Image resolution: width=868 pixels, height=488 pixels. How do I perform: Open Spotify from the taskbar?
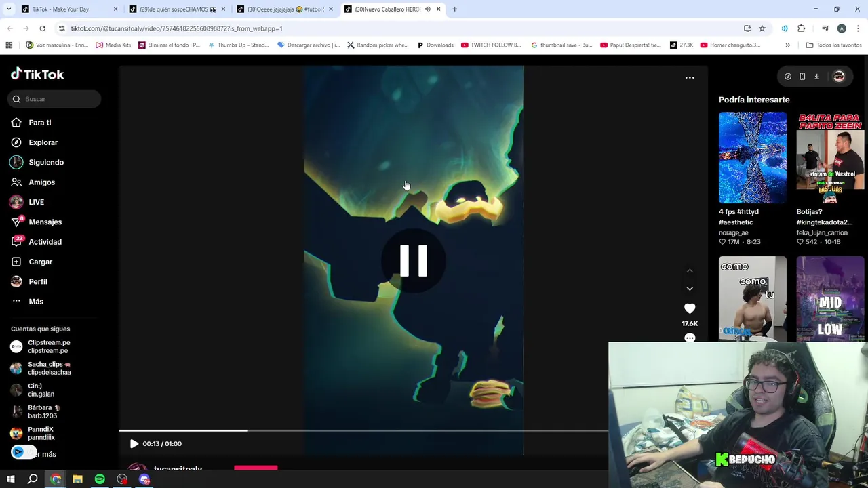pos(100,479)
